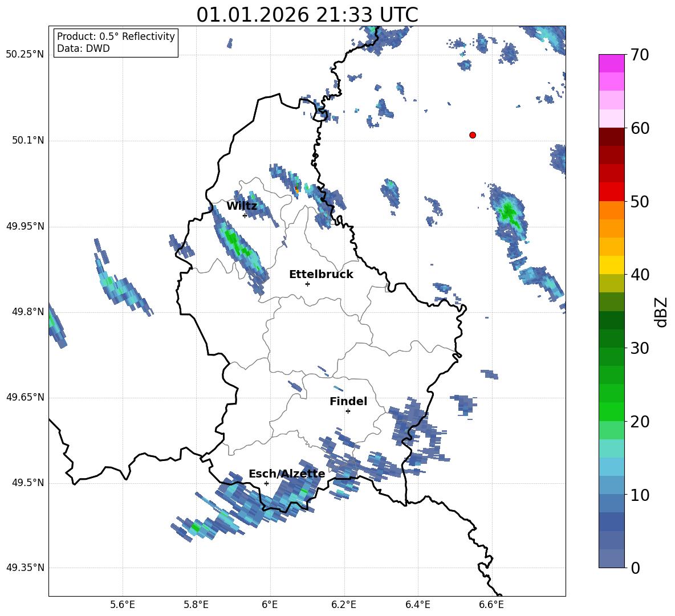Click the 5.6°E longitude label

click(x=123, y=605)
